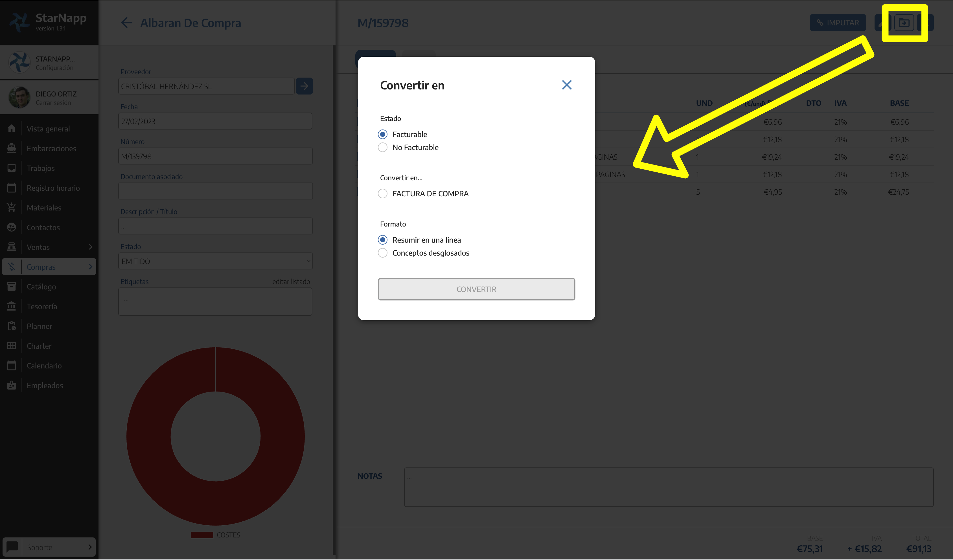This screenshot has width=953, height=560.
Task: Click the COSTES red legend swatch
Action: (x=202, y=535)
